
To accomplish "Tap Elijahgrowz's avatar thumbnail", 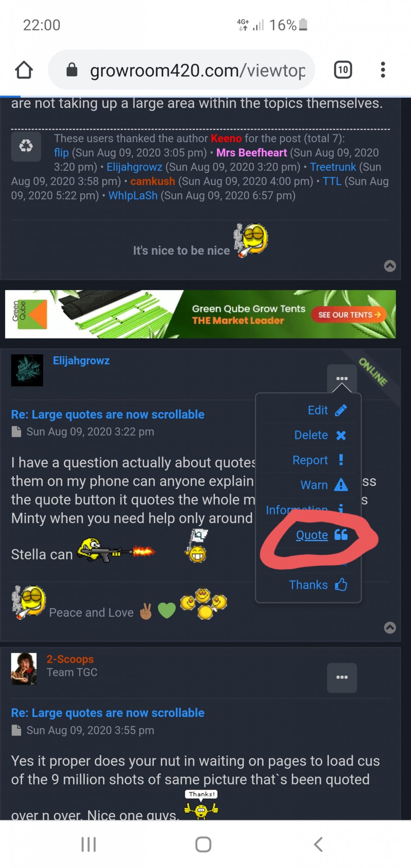I will tap(27, 370).
